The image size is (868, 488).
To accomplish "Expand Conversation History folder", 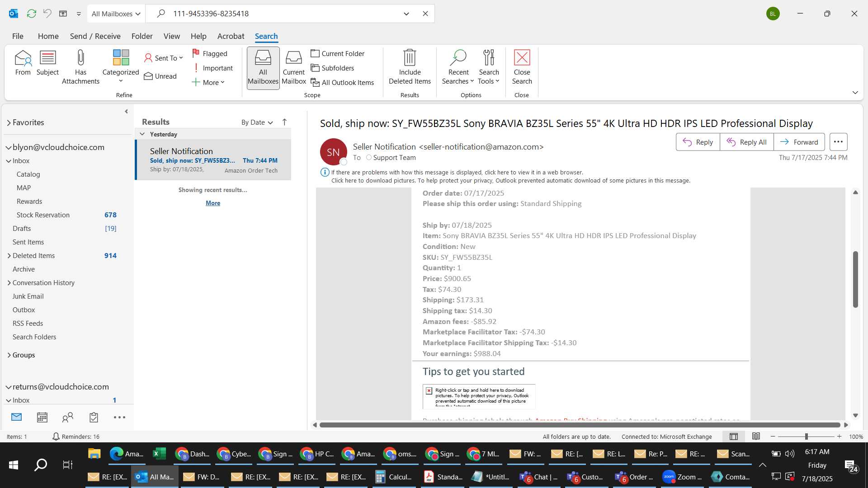I will pyautogui.click(x=9, y=283).
